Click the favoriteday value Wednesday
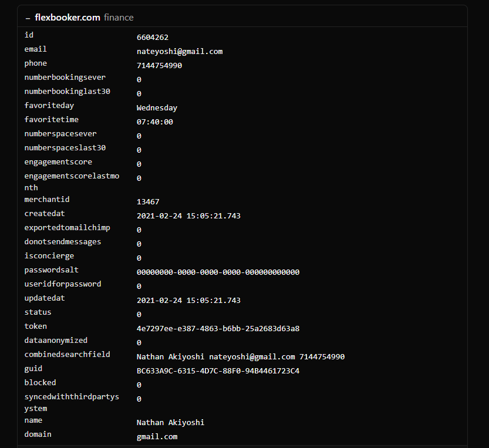Image resolution: width=489 pixels, height=448 pixels. point(157,108)
